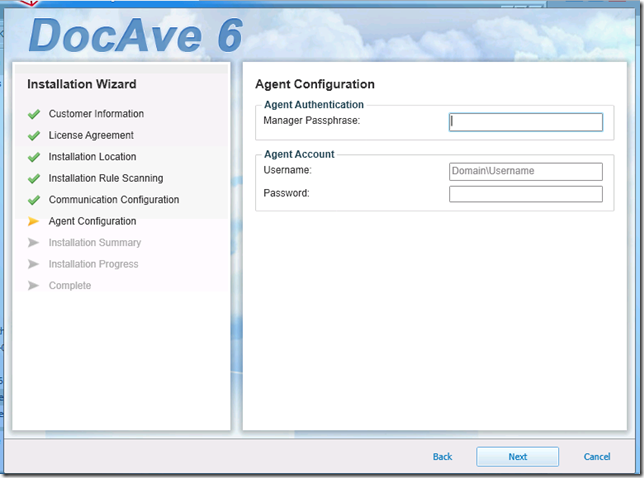
Task: Click the Manager Passphrase: label
Action: [x=312, y=120]
